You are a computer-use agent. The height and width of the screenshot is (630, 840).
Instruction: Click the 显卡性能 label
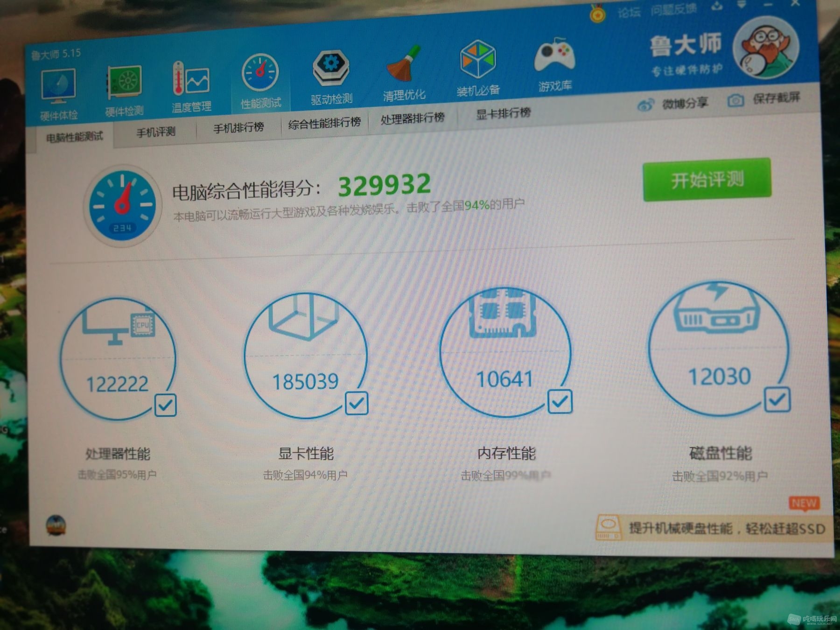point(306,453)
